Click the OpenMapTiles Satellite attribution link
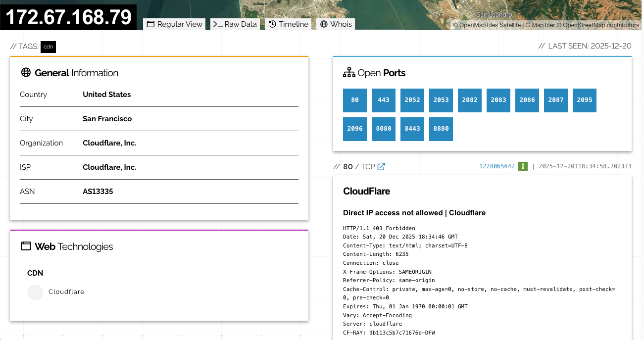 click(487, 25)
